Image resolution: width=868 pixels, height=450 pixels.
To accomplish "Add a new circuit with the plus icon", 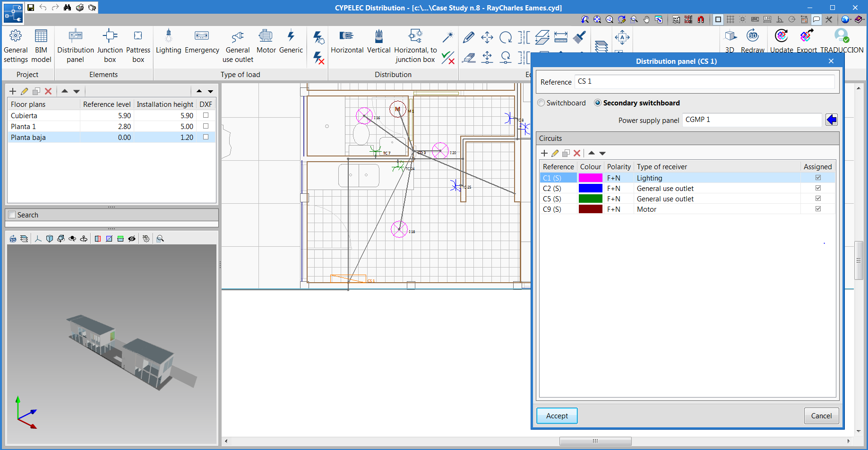I will click(x=544, y=153).
